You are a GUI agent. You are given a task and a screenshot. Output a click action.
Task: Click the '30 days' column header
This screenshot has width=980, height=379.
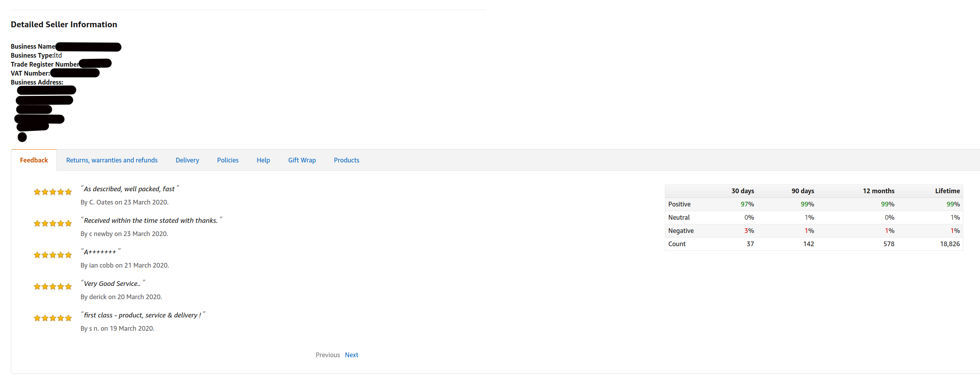[743, 191]
